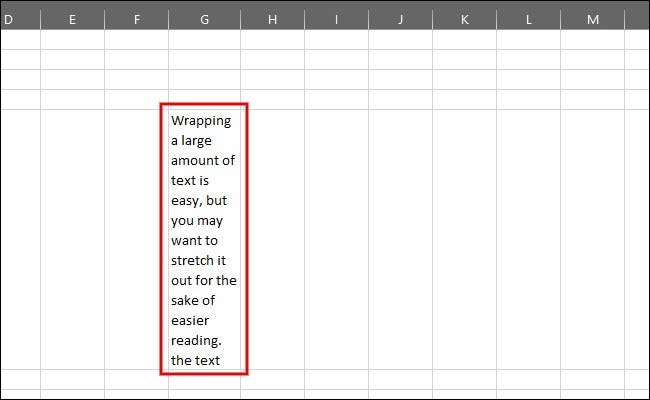Image resolution: width=650 pixels, height=400 pixels.
Task: Select column L header
Action: [528, 19]
